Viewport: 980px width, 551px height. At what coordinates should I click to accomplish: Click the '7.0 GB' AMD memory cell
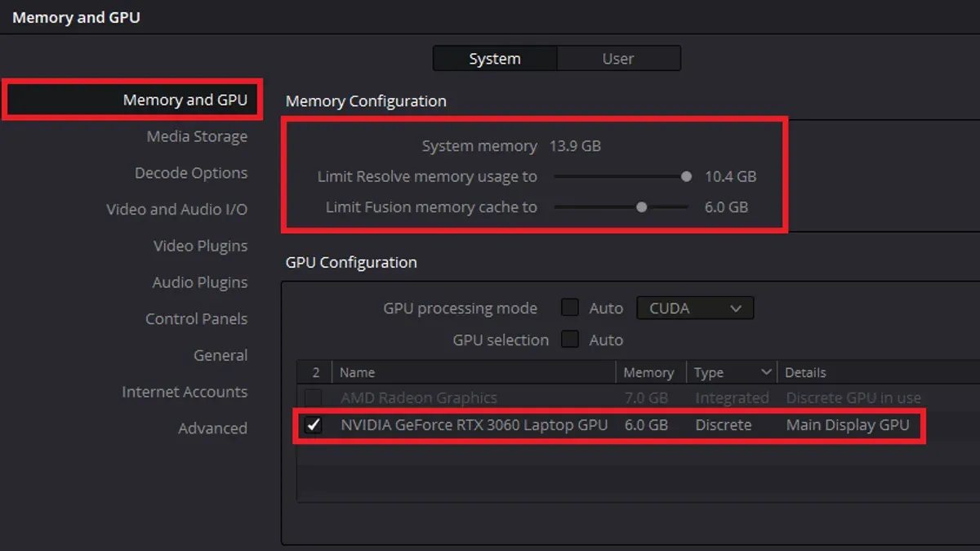[646, 398]
